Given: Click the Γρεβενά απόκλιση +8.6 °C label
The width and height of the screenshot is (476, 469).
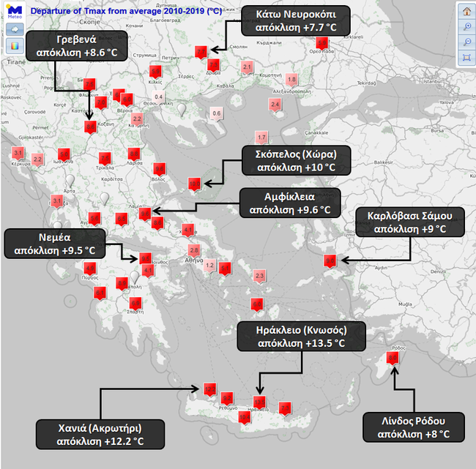Looking at the screenshot, I should (x=77, y=45).
